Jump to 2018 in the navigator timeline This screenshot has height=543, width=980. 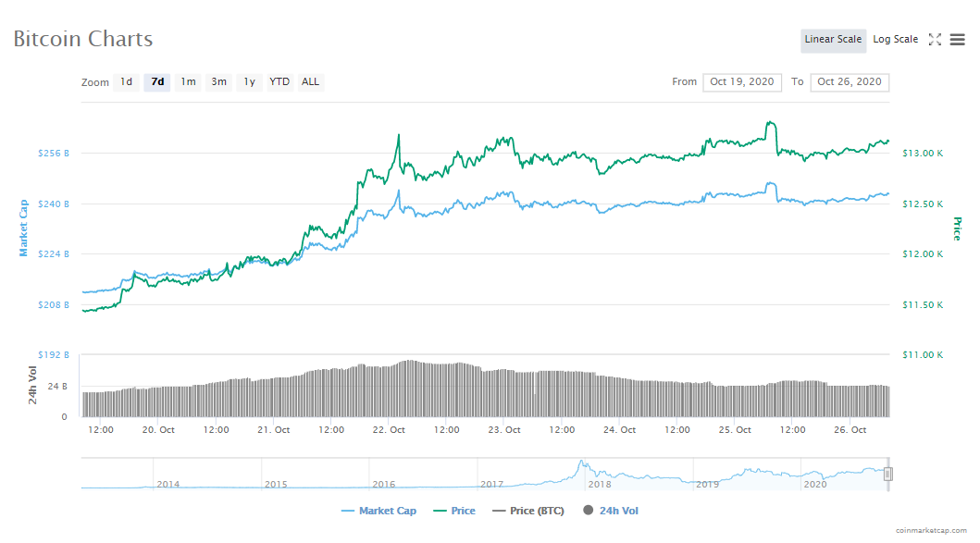coord(600,485)
